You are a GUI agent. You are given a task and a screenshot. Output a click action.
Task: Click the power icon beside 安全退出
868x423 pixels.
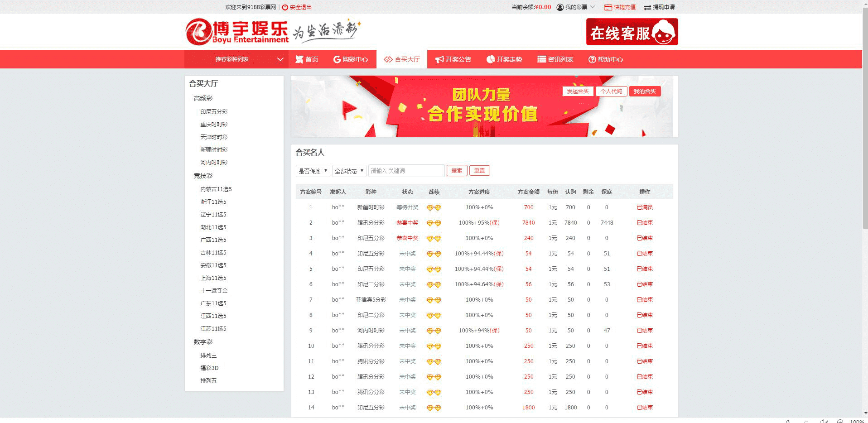(285, 7)
